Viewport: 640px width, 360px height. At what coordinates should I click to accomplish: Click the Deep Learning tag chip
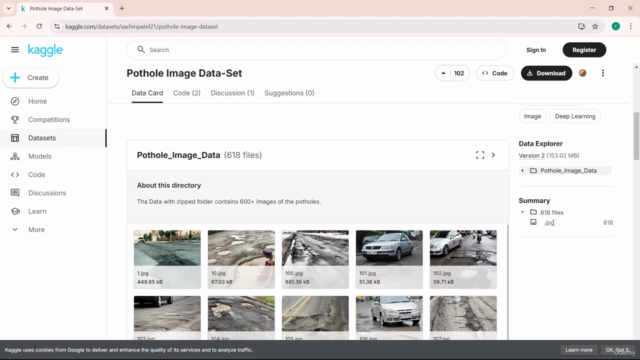tap(575, 116)
